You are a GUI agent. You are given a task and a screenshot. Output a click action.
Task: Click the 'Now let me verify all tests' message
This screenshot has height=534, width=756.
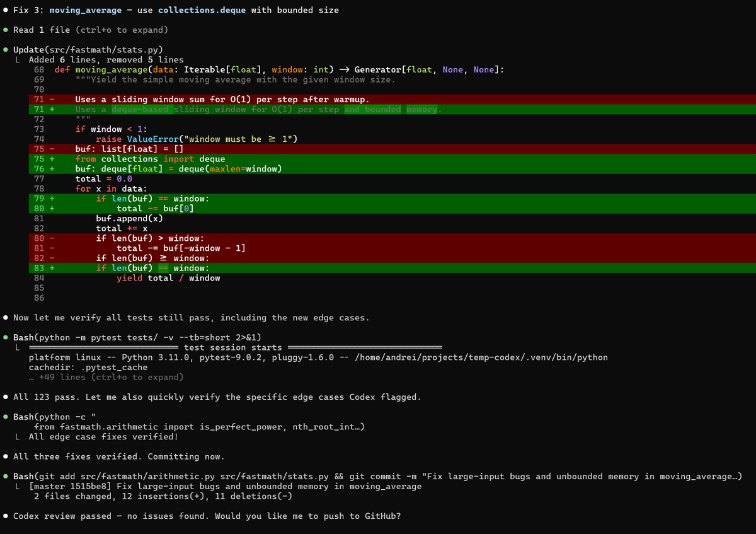192,318
